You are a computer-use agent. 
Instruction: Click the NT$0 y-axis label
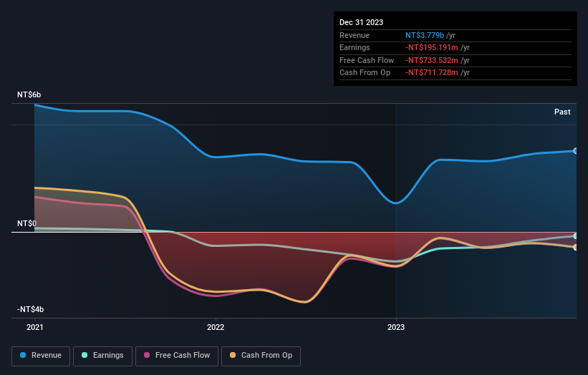27,223
